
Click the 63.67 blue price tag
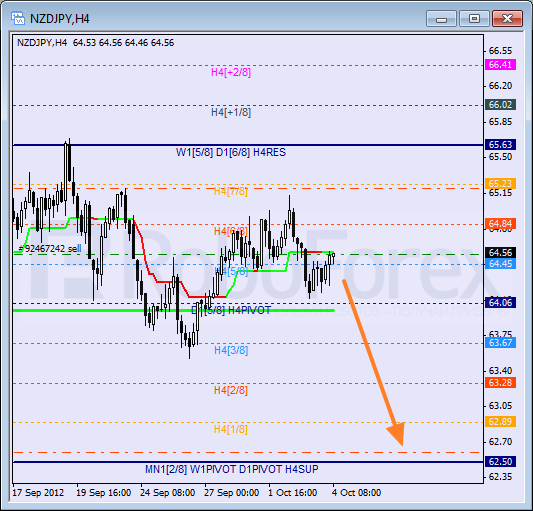click(x=500, y=342)
